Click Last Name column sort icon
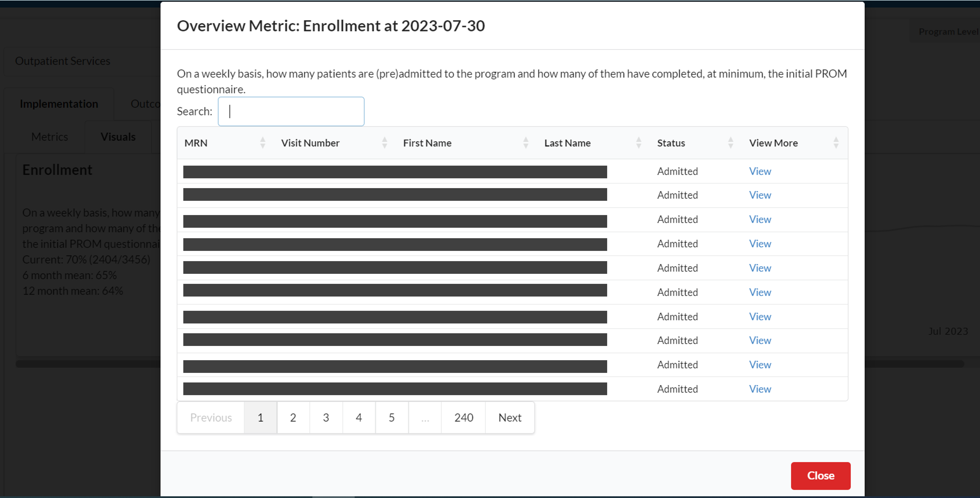 coord(638,143)
